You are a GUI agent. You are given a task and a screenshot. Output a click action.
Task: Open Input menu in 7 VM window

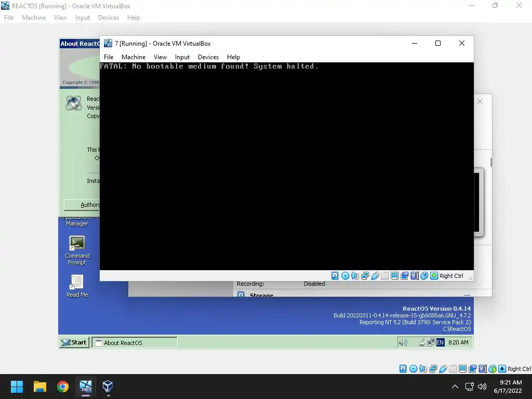point(182,57)
